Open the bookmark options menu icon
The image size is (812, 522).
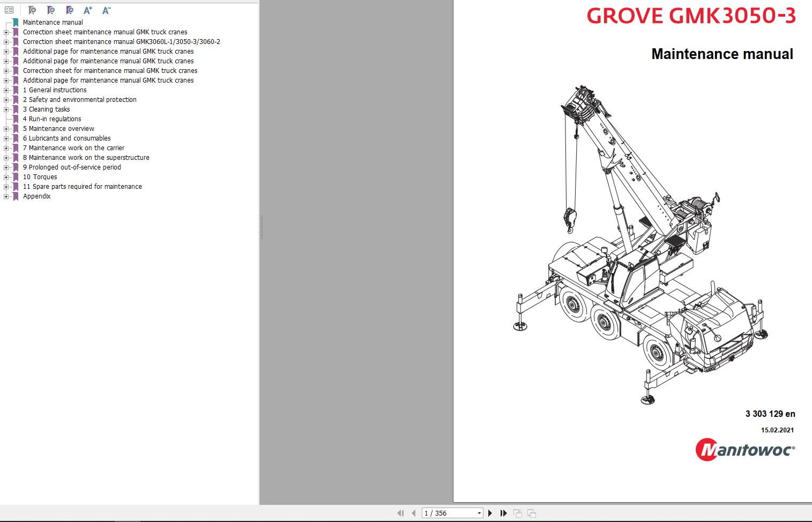tap(9, 10)
